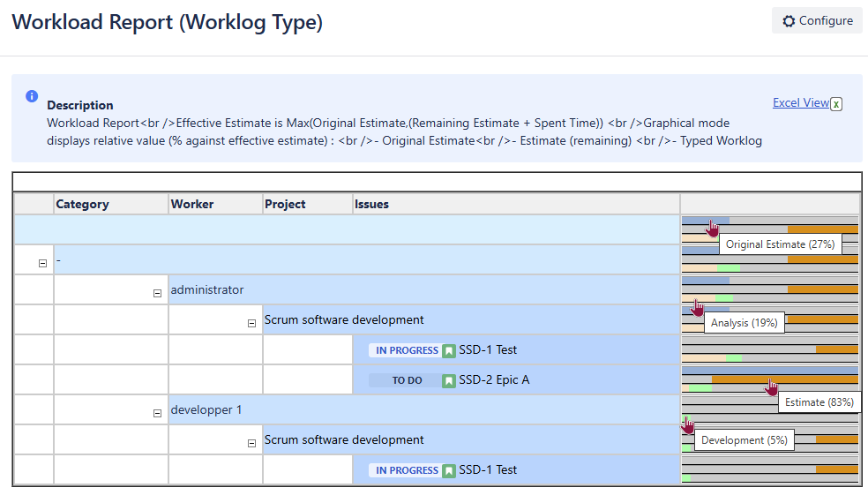Image resolution: width=868 pixels, height=495 pixels.
Task: Click IN PROGRESS badge in administrator's SSD-1 row
Action: click(407, 350)
